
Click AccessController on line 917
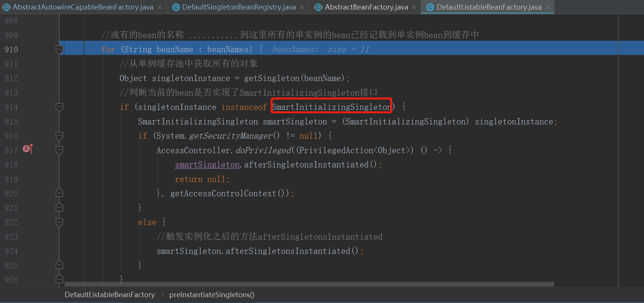point(194,151)
